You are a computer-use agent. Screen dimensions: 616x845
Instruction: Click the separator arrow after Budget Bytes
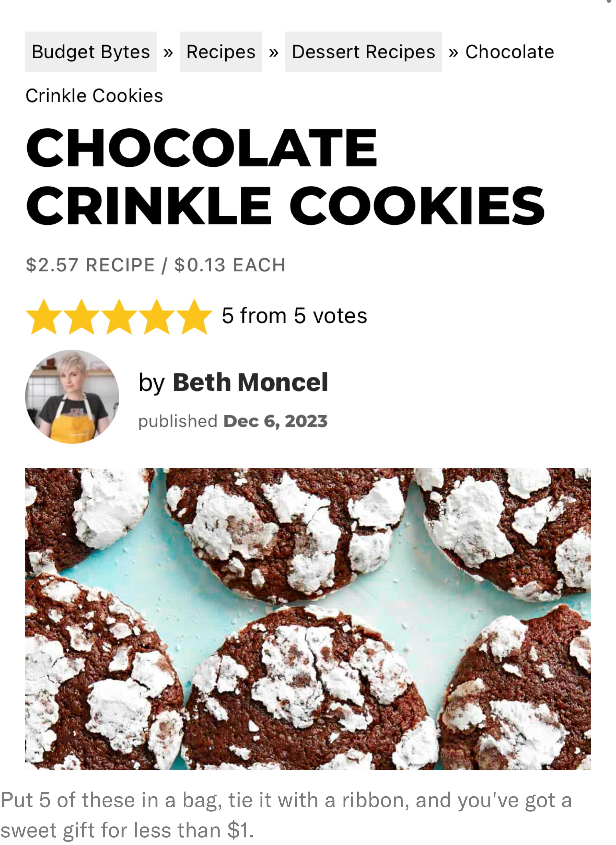(x=168, y=52)
